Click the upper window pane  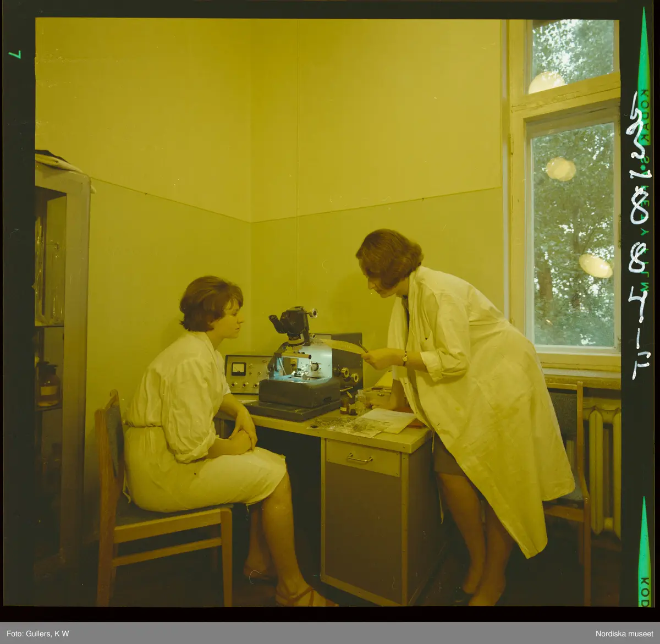572,51
